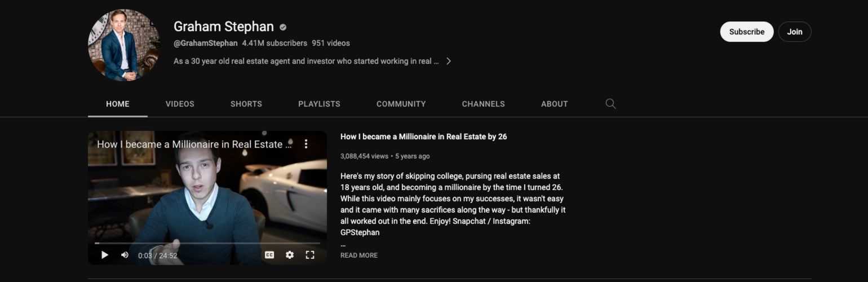
Task: Seek using the video progress bar
Action: pyautogui.click(x=207, y=243)
